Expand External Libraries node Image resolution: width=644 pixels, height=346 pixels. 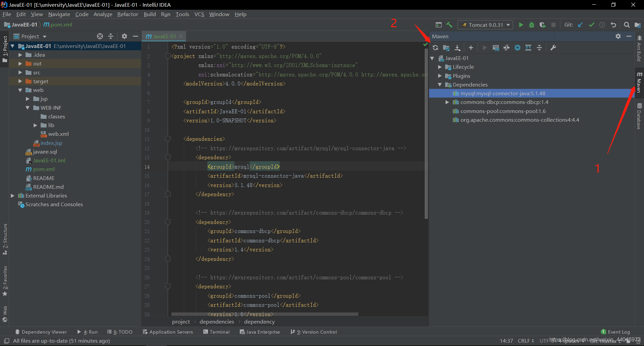point(12,196)
